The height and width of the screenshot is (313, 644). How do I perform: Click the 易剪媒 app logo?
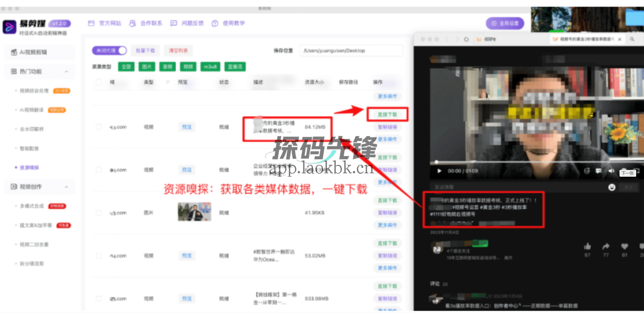point(10,27)
